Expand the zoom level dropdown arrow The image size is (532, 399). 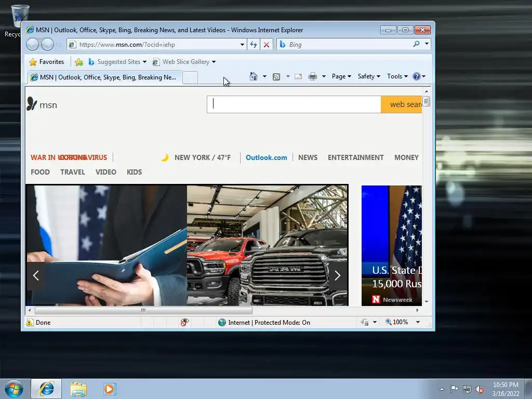pos(418,322)
